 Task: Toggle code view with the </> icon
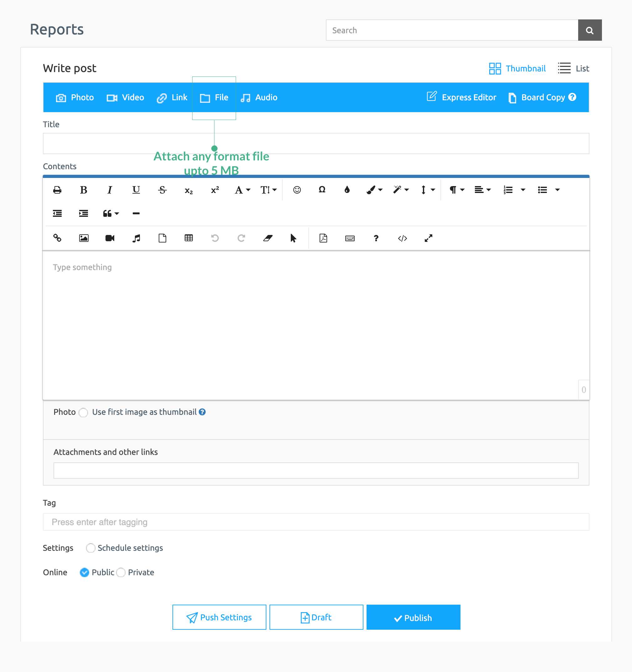click(x=402, y=238)
